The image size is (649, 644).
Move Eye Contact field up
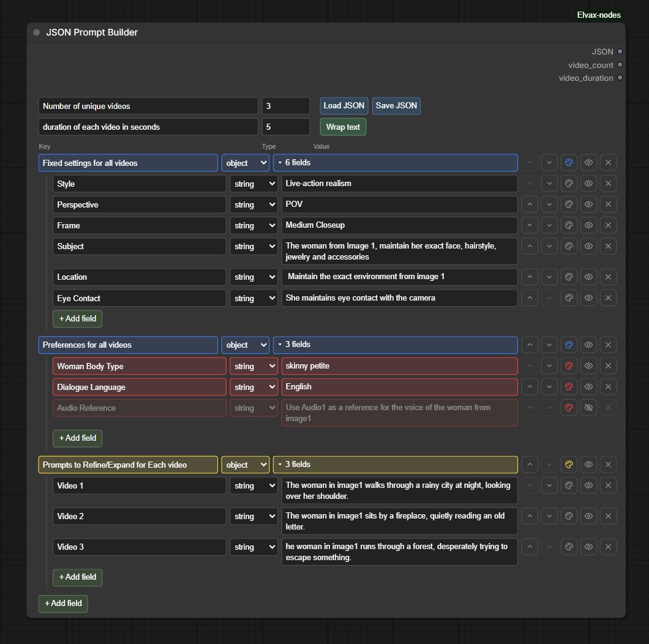530,298
